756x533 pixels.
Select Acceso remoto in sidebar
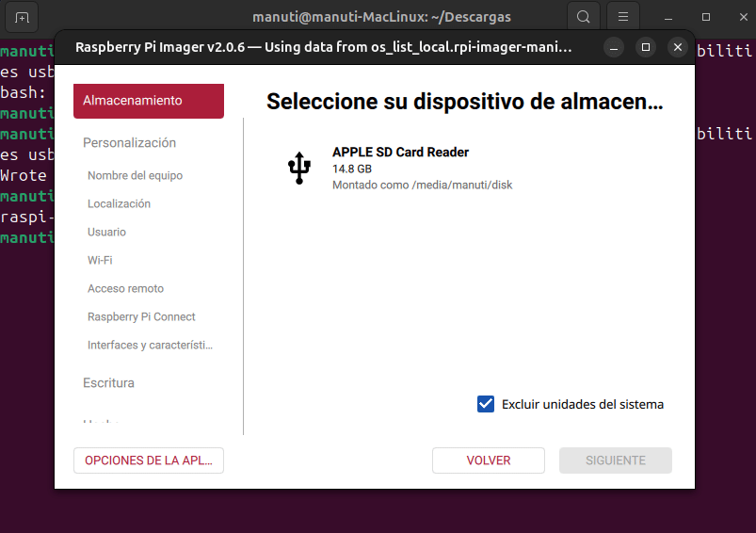point(125,288)
